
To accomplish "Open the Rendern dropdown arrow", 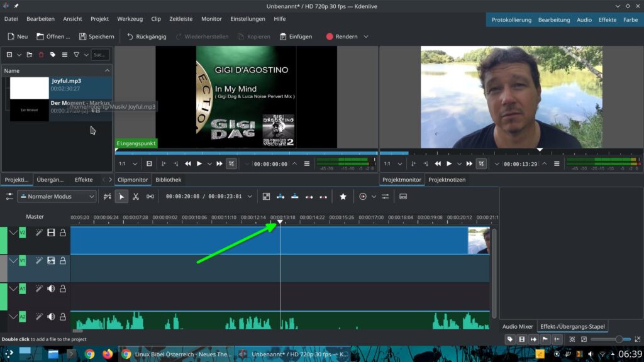I will coord(366,36).
